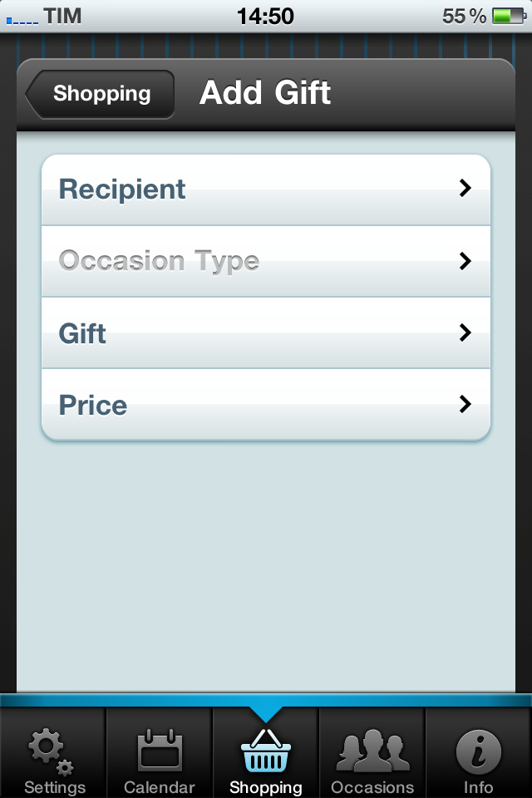Image resolution: width=532 pixels, height=798 pixels.
Task: Choose the greyed Occasion Type label
Action: coord(159,262)
